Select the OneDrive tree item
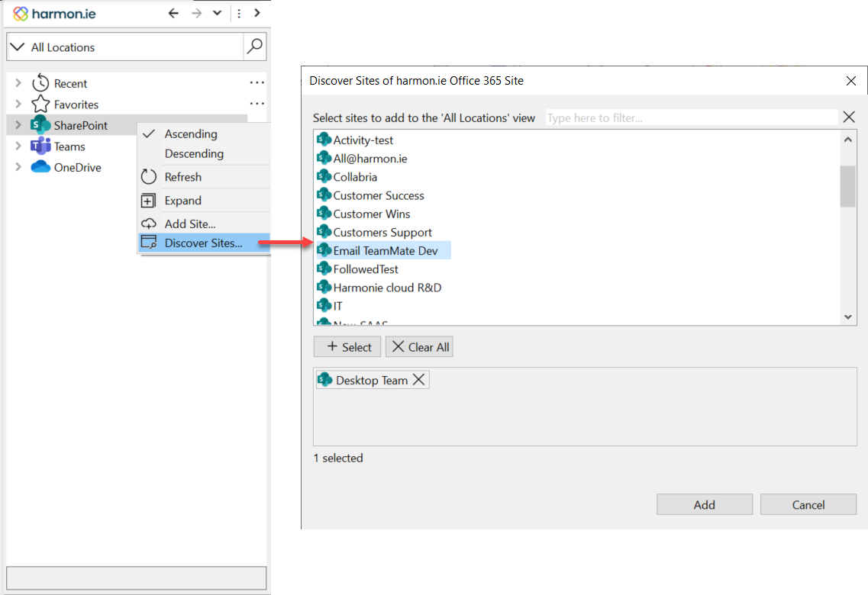 [x=78, y=168]
